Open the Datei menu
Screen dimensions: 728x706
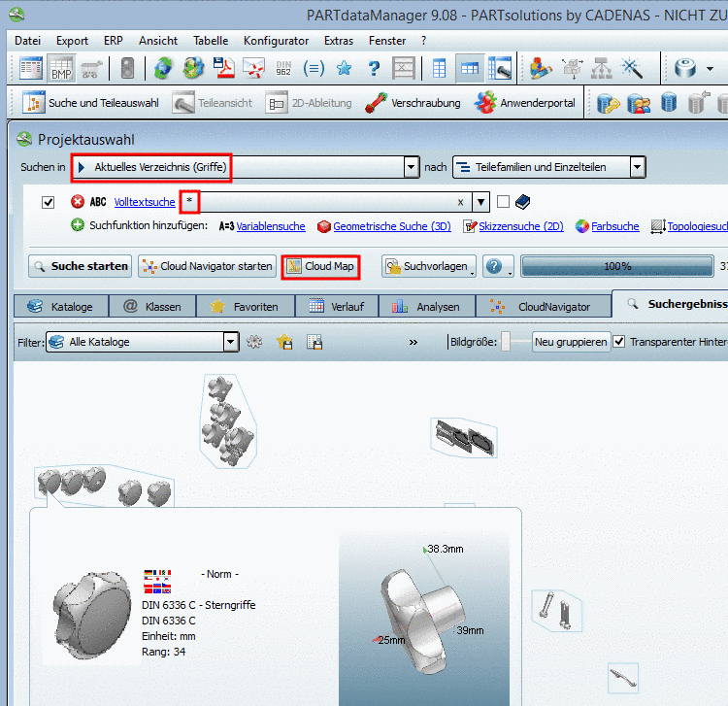(27, 41)
